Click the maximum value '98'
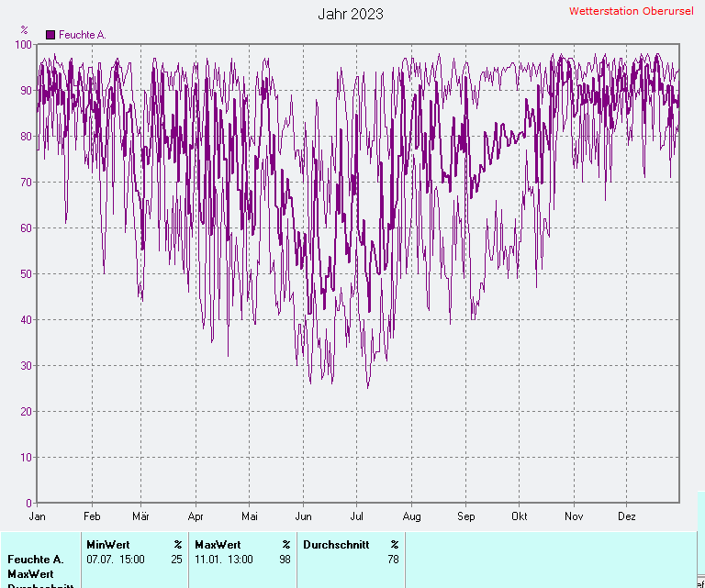Screen dimensions: 705x588 pyautogui.click(x=285, y=560)
